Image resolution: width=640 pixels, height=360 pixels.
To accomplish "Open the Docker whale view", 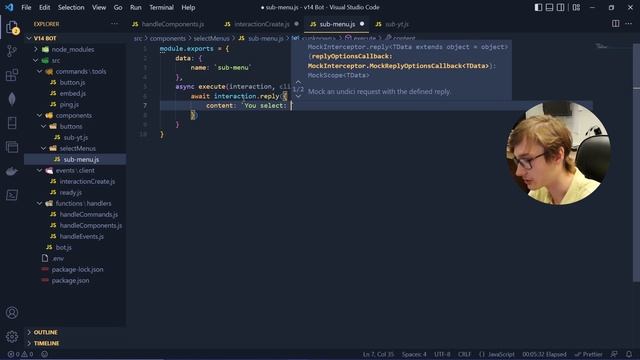I will pyautogui.click(x=12, y=171).
